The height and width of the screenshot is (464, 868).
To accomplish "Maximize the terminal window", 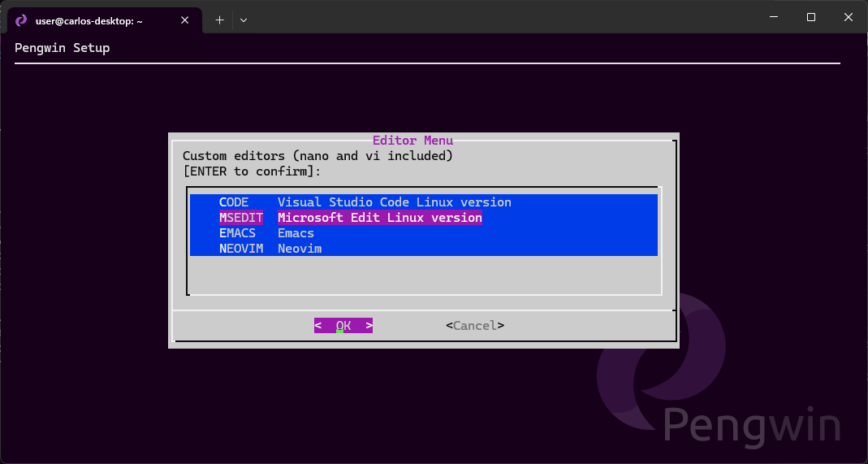I will coord(811,17).
